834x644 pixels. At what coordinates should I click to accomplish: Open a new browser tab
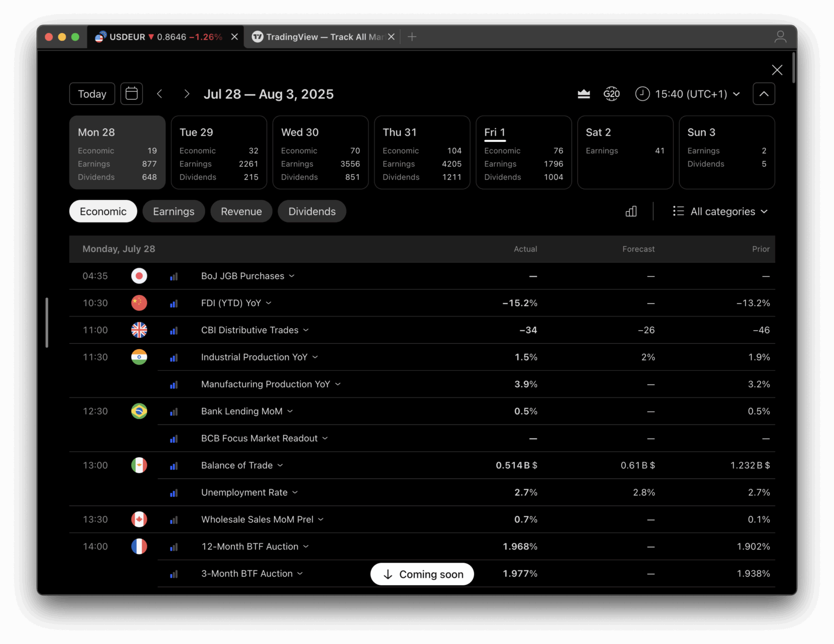pyautogui.click(x=412, y=36)
